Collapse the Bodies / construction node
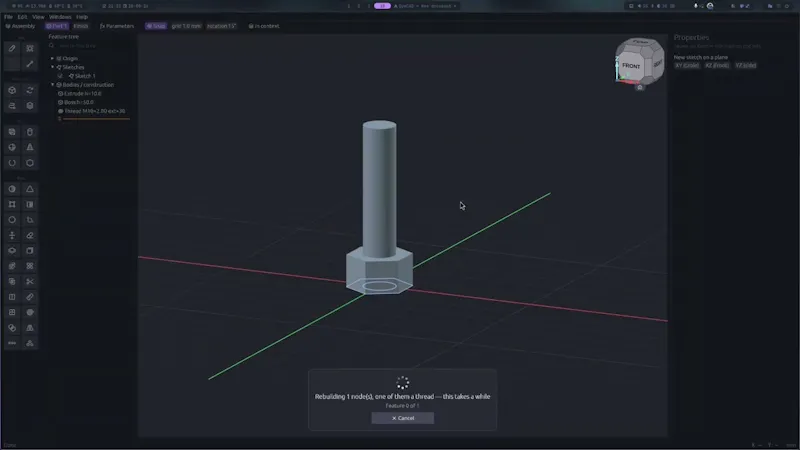 (x=53, y=85)
